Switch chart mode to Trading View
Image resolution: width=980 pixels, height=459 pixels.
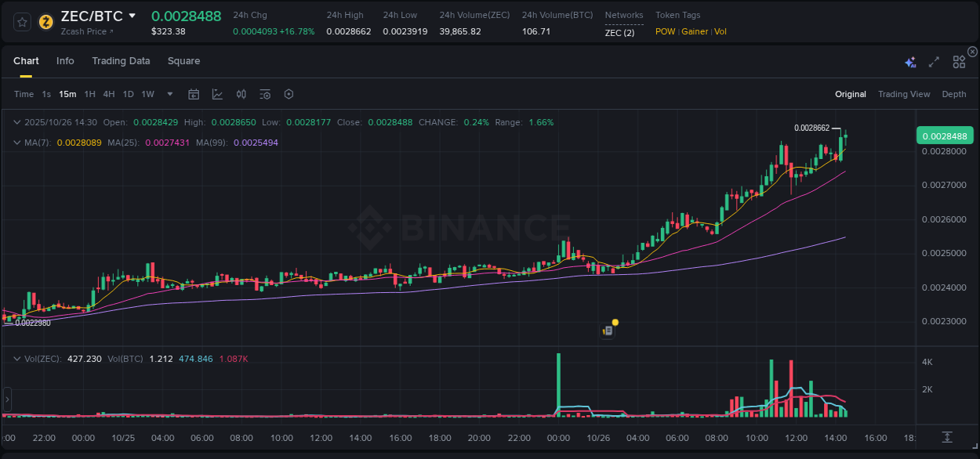pos(904,93)
